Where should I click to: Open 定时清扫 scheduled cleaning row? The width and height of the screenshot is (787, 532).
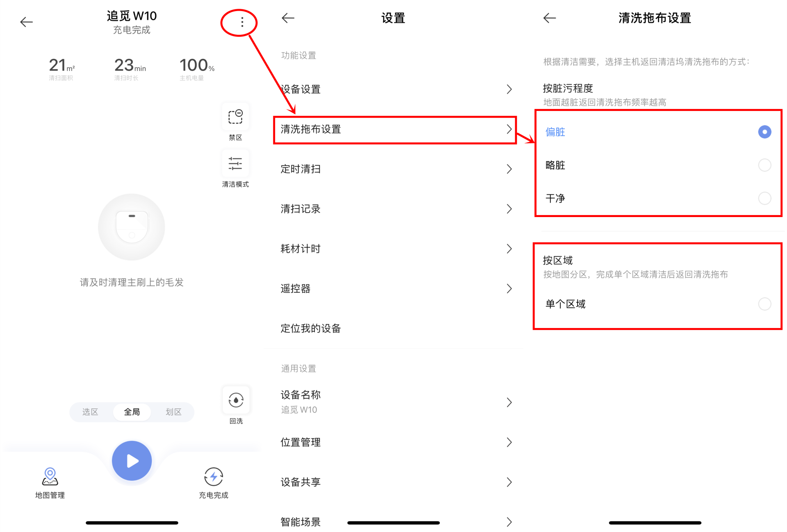click(x=394, y=169)
